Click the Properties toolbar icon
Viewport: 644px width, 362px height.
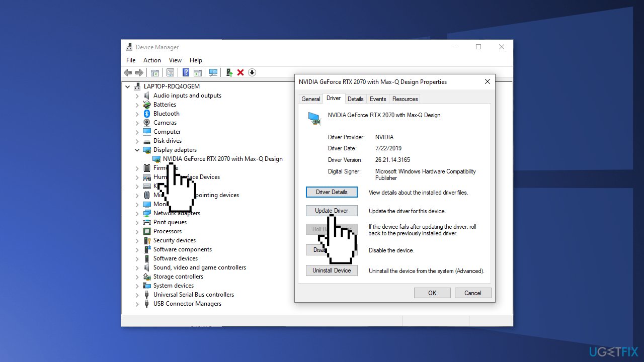pos(171,72)
